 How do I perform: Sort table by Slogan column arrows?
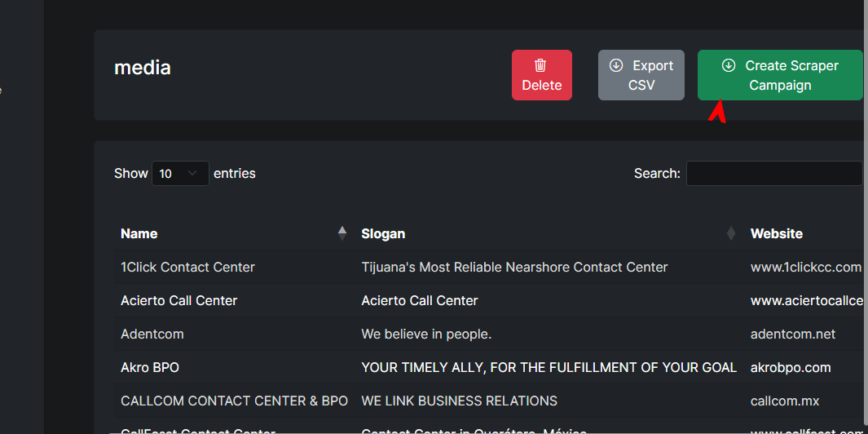731,233
